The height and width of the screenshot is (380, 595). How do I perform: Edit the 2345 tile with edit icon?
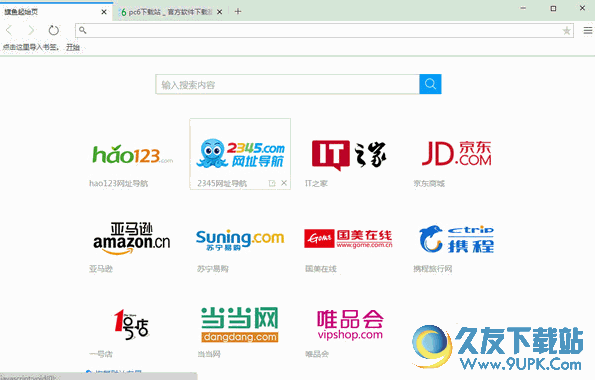pos(272,183)
